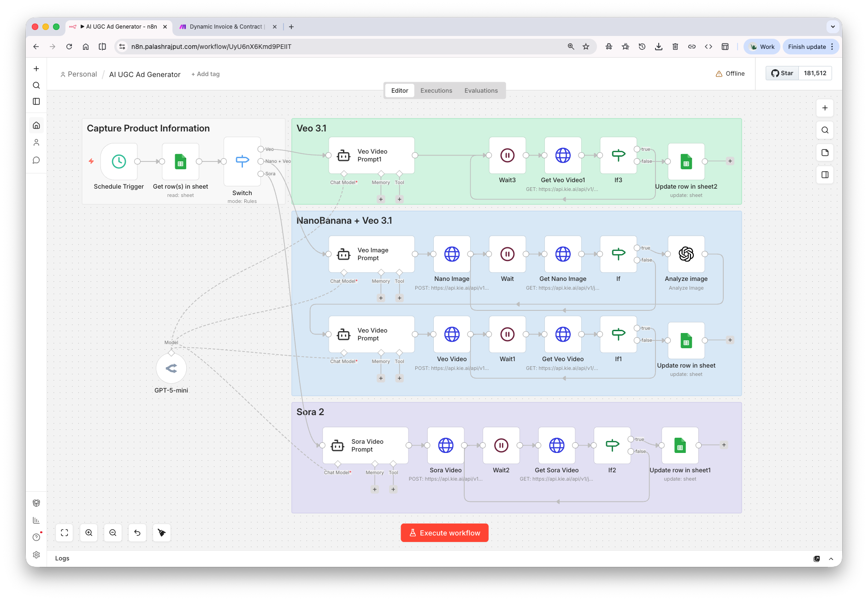Click the Execute workflow button
Image resolution: width=868 pixels, height=601 pixels.
click(x=444, y=533)
